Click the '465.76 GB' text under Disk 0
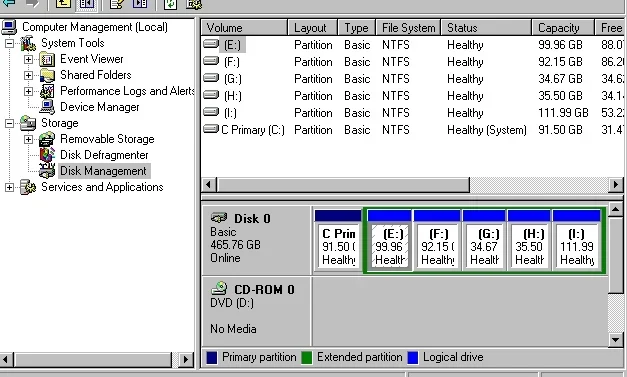The width and height of the screenshot is (627, 377). [236, 245]
